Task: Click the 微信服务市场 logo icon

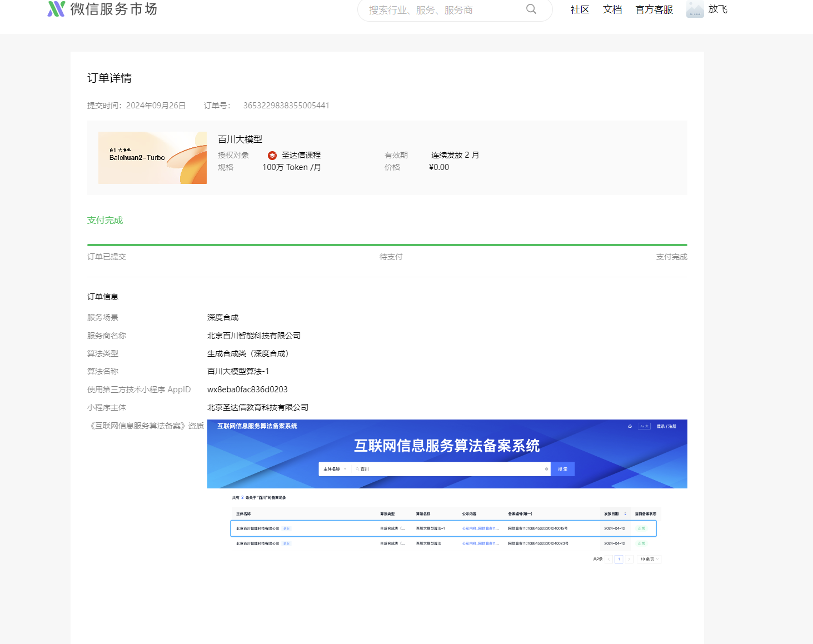Action: (56, 9)
